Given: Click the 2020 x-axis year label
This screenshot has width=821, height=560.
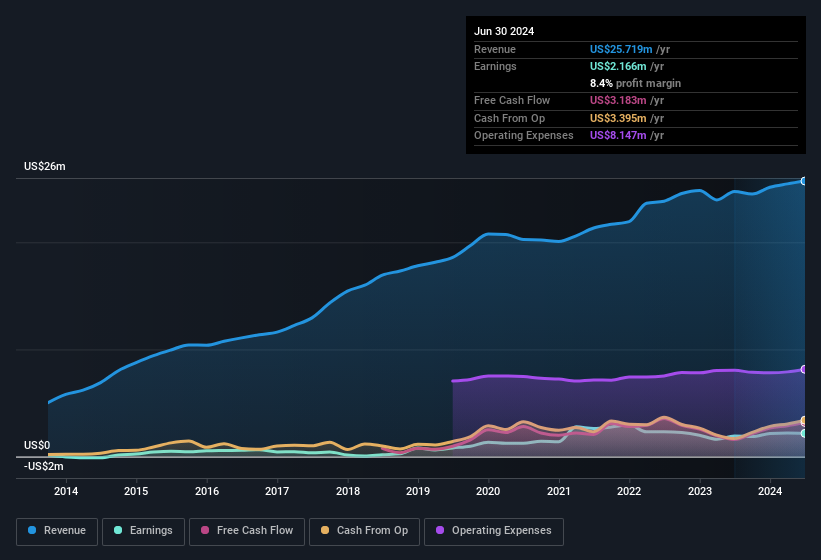Looking at the screenshot, I should coord(488,491).
